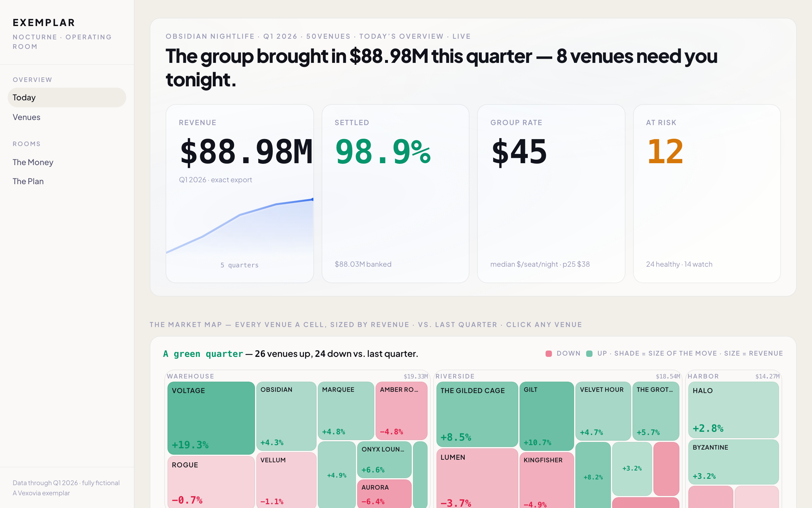Select the LUMEN venue cell
Viewport: 812px width, 508px height.
tap(477, 478)
